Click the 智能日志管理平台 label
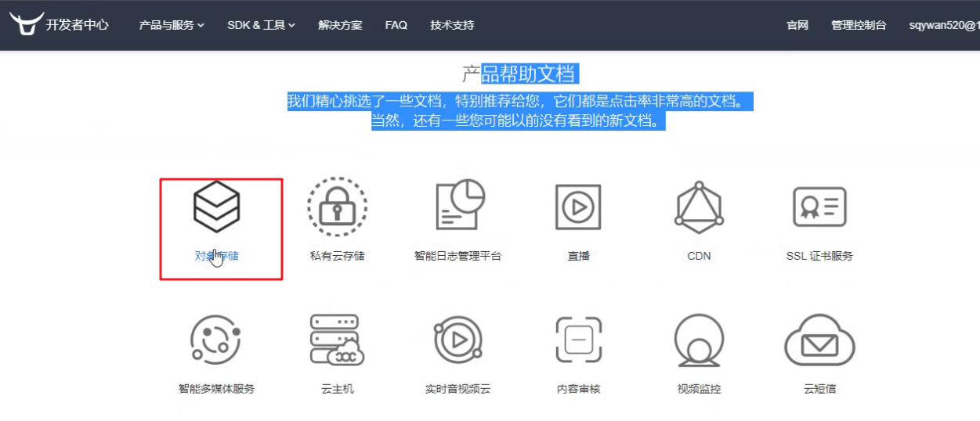Screen dimensions: 980x421 [457, 256]
